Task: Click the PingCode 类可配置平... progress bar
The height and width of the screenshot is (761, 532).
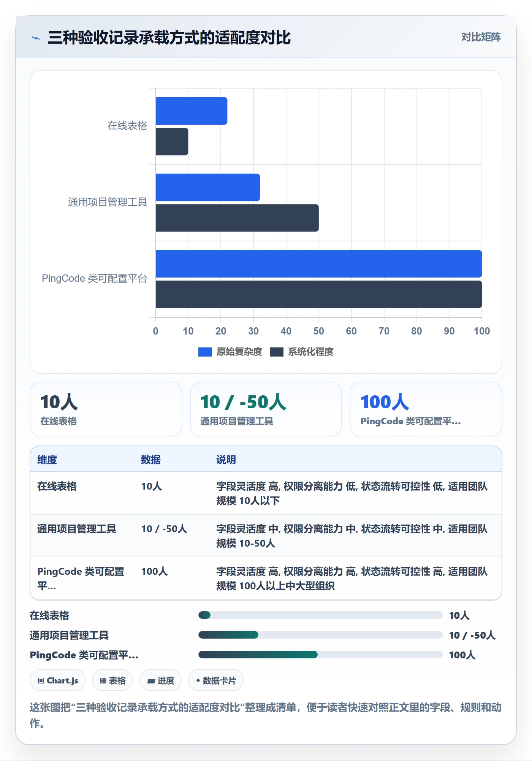Action: tap(320, 655)
